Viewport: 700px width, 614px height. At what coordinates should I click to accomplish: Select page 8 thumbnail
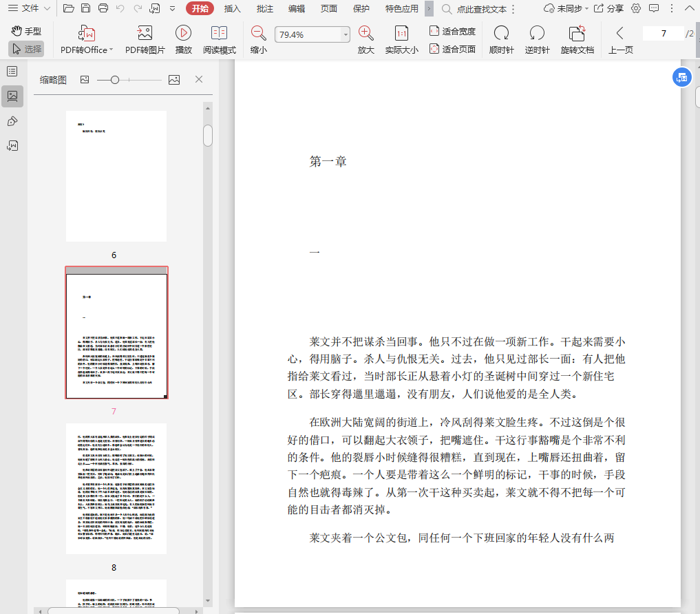(x=116, y=489)
